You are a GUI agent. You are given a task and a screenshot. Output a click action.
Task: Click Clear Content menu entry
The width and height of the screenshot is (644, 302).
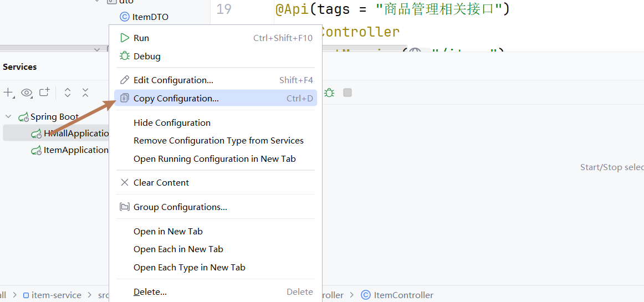[x=161, y=183]
